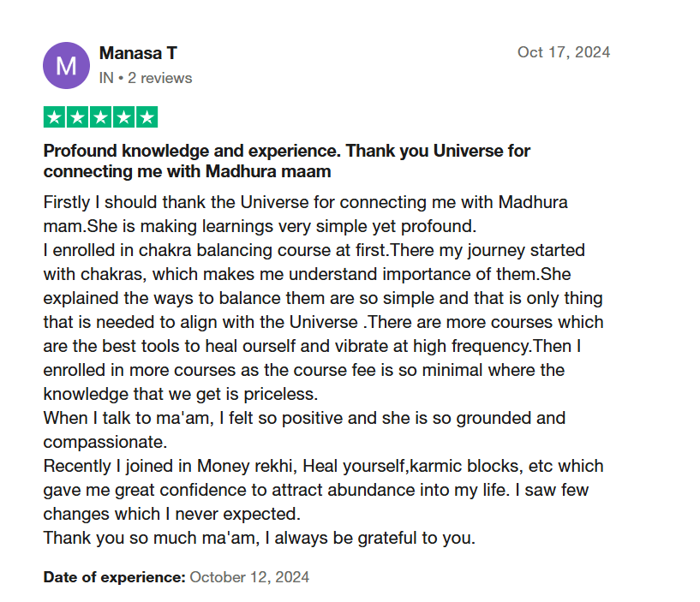The height and width of the screenshot is (602, 700).
Task: Click the third green rating star
Action: (101, 117)
